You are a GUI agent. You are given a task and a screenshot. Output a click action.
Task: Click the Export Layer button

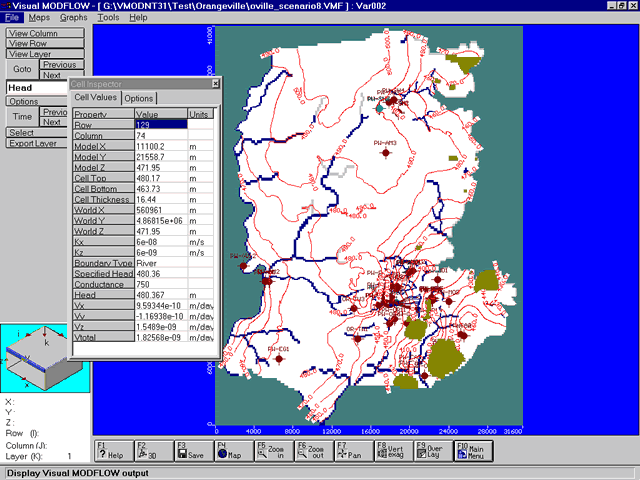(37, 143)
